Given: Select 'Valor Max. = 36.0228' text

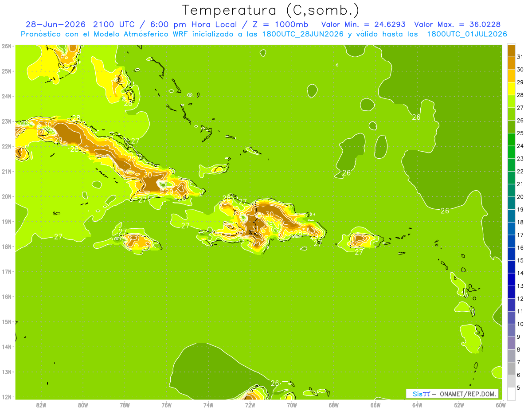Looking at the screenshot, I should pyautogui.click(x=458, y=24).
